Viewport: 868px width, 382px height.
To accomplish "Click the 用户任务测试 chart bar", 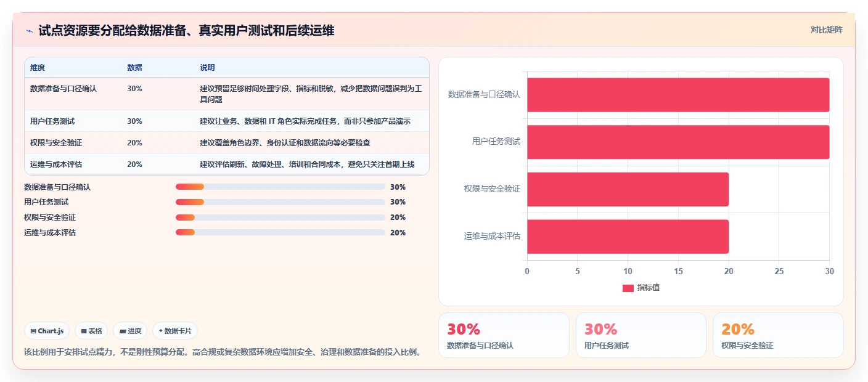I will coord(678,142).
